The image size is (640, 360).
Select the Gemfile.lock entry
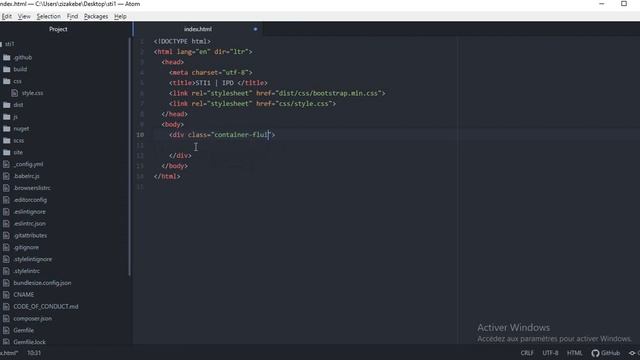29,342
